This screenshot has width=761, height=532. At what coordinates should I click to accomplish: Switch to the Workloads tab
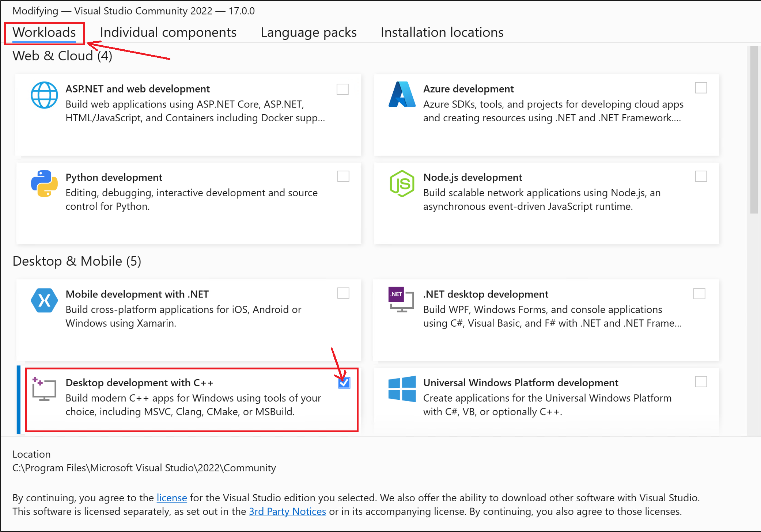(x=43, y=32)
